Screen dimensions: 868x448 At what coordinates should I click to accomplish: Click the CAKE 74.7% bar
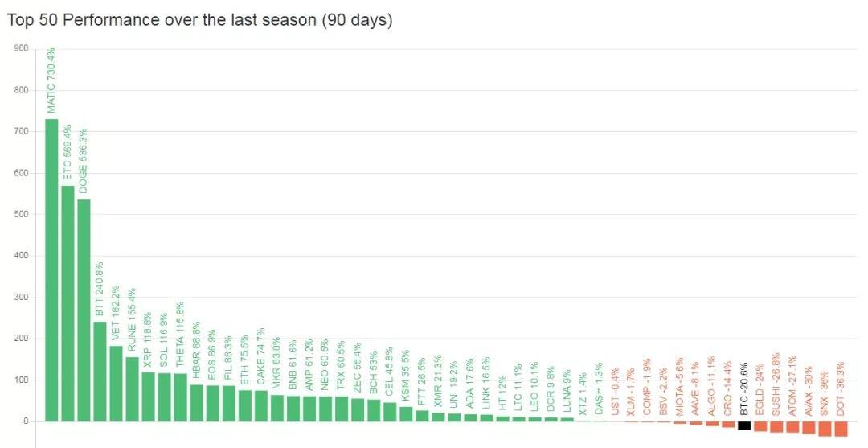pyautogui.click(x=260, y=405)
